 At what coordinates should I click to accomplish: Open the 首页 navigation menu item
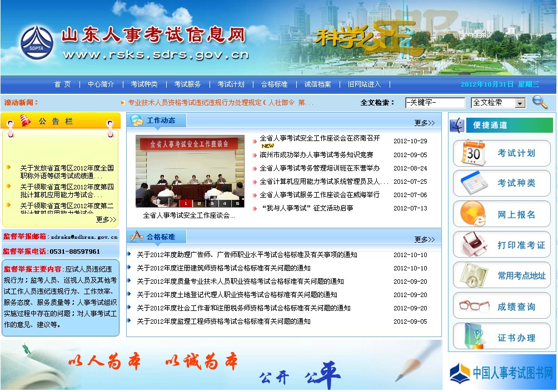click(63, 84)
